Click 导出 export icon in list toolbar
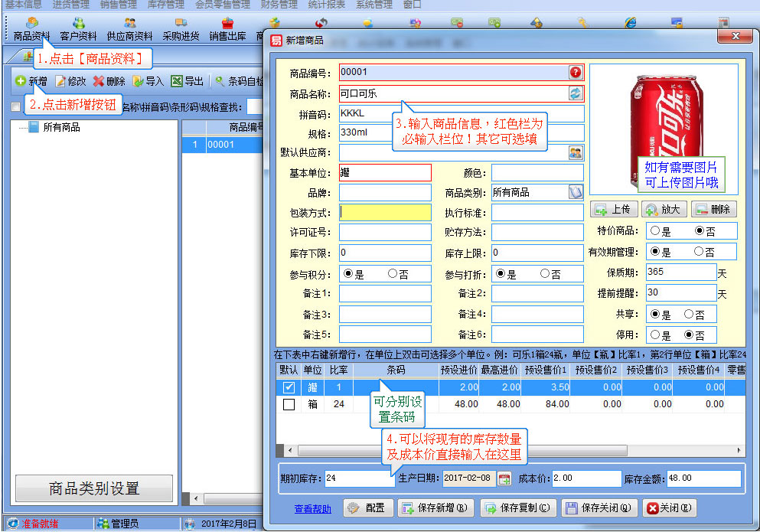This screenshot has width=760, height=532. (188, 81)
